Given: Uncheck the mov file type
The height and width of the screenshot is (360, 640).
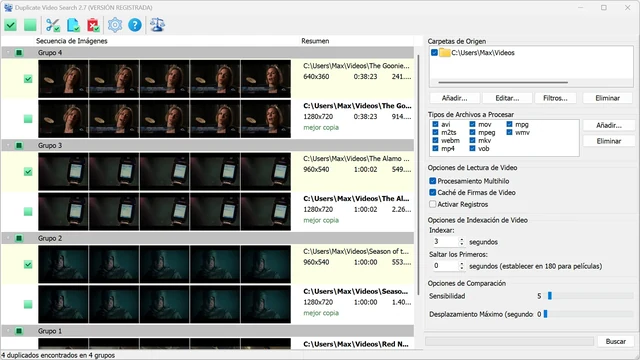Looking at the screenshot, I should tap(472, 124).
